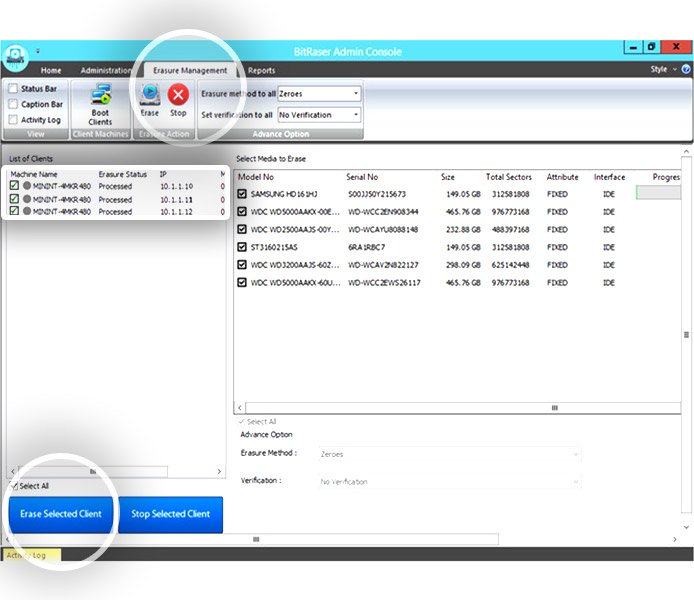694x600 pixels.
Task: Click the Stop Selected Client button
Action: 170,514
